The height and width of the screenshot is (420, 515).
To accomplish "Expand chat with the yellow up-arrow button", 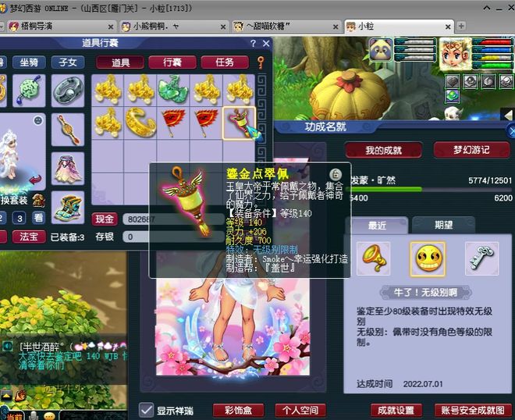I will (6, 395).
